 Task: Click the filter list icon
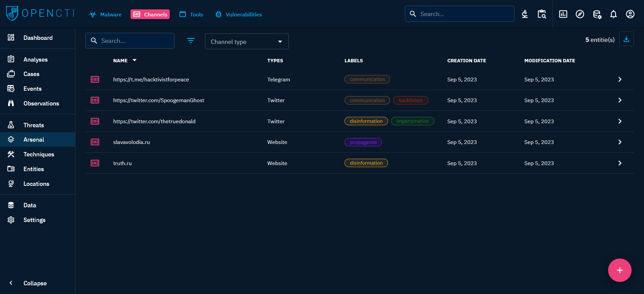tap(191, 41)
